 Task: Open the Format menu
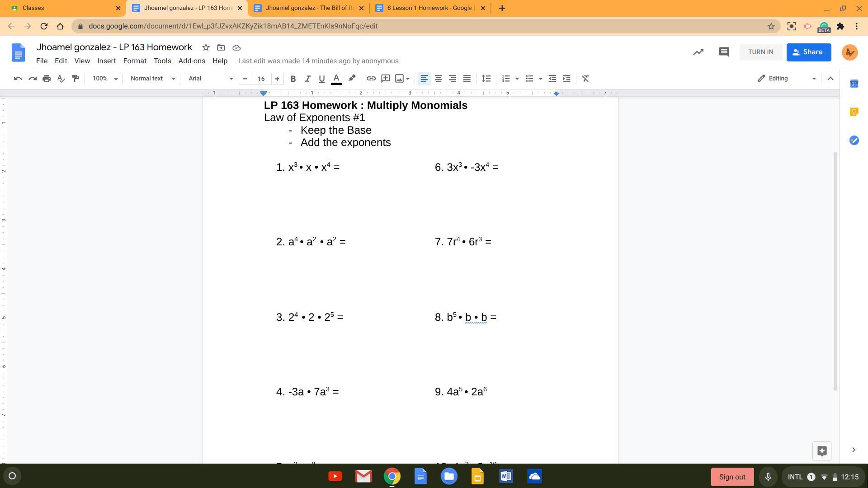[x=134, y=61]
